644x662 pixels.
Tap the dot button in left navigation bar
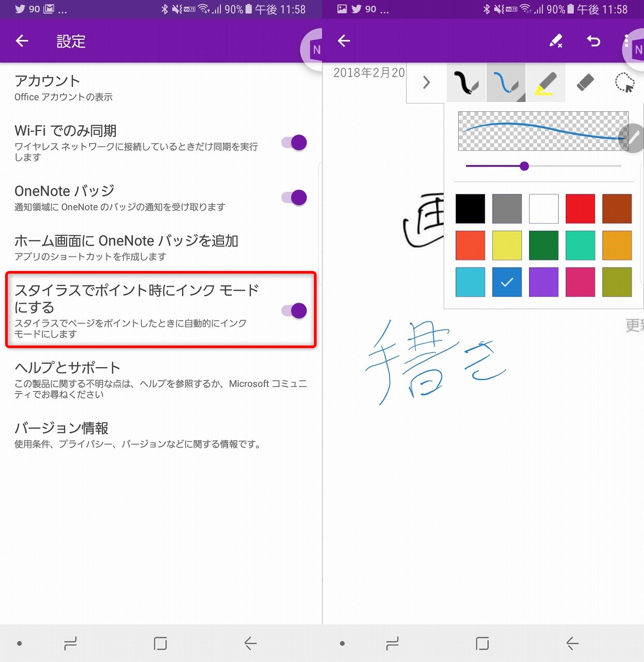tap(19, 643)
